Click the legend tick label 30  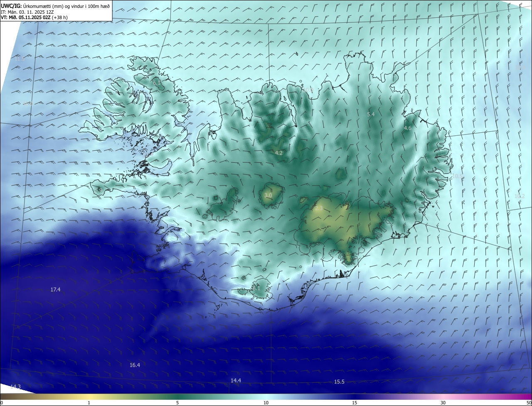coord(443,403)
